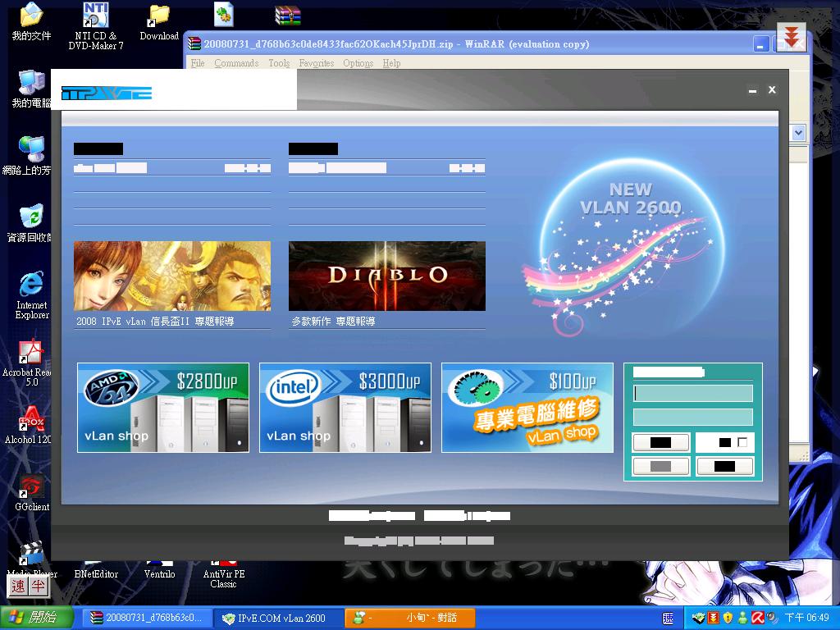Open the WinRAR Tools menu
The height and width of the screenshot is (630, 840).
click(x=279, y=63)
